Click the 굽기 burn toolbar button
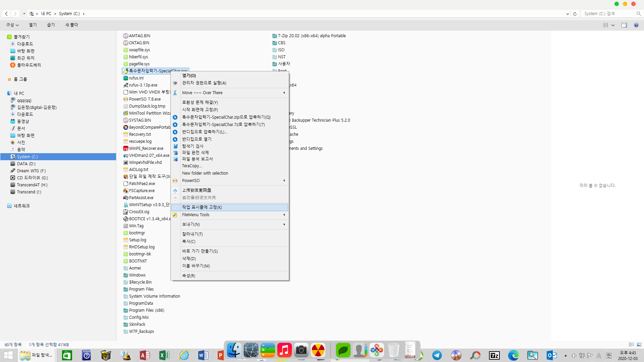This screenshot has width=644, height=362. pyautogui.click(x=51, y=25)
